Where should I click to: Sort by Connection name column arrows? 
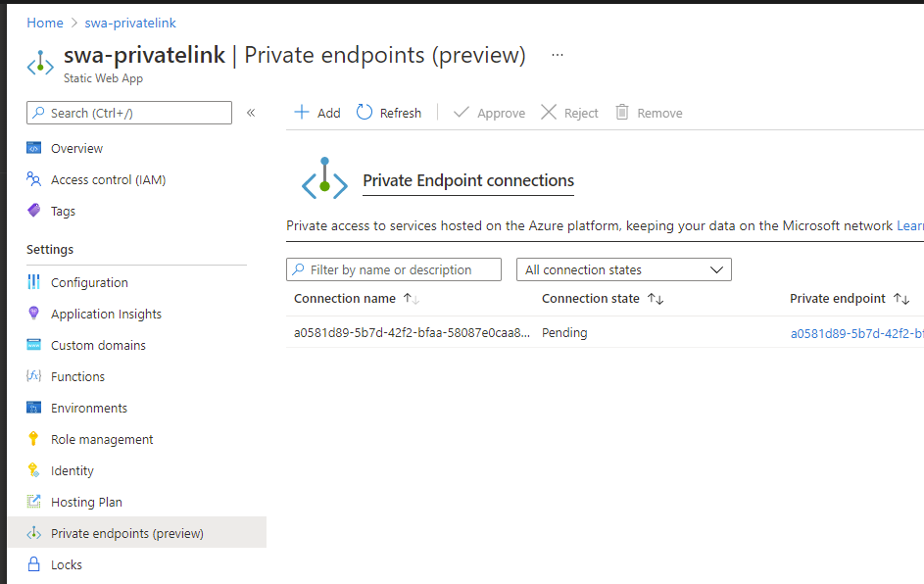pos(412,299)
